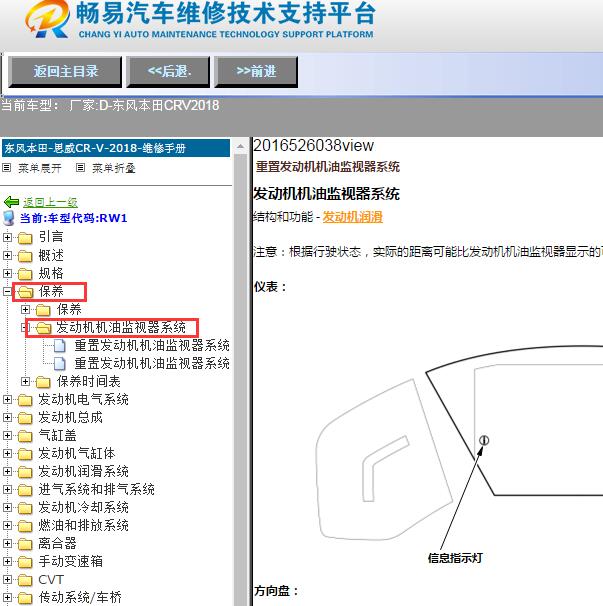
Task: Select the 手动变速箱 tree item
Action: (70, 562)
